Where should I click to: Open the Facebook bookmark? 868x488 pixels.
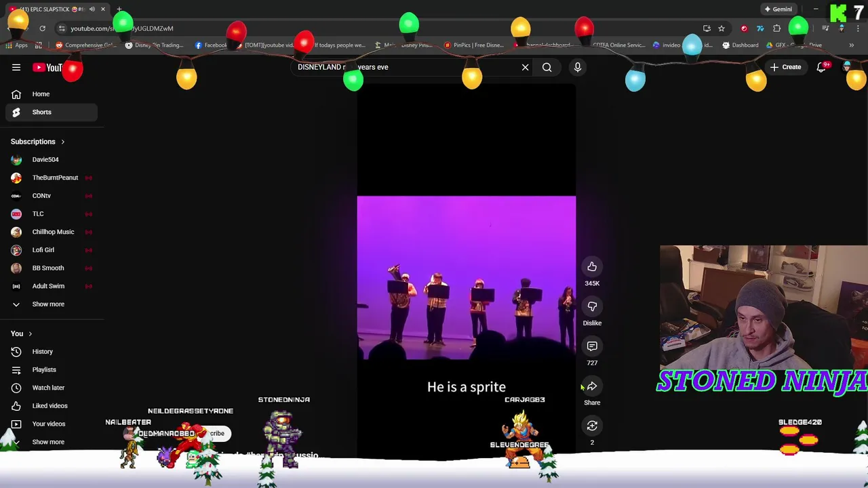point(210,45)
